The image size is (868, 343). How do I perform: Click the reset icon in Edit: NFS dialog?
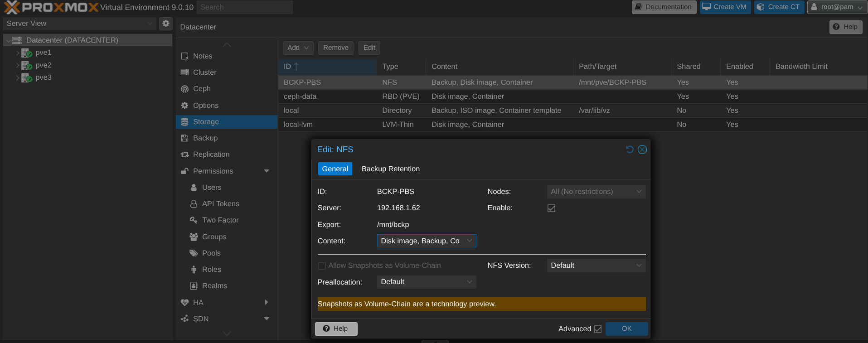(630, 150)
